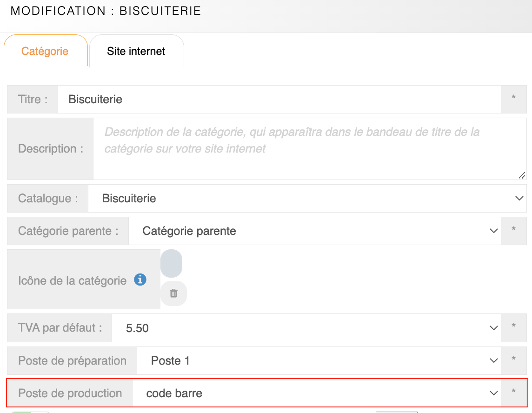Expand the Catégorie parente dropdown
Viewport: 532px width, 413px height.
point(314,231)
